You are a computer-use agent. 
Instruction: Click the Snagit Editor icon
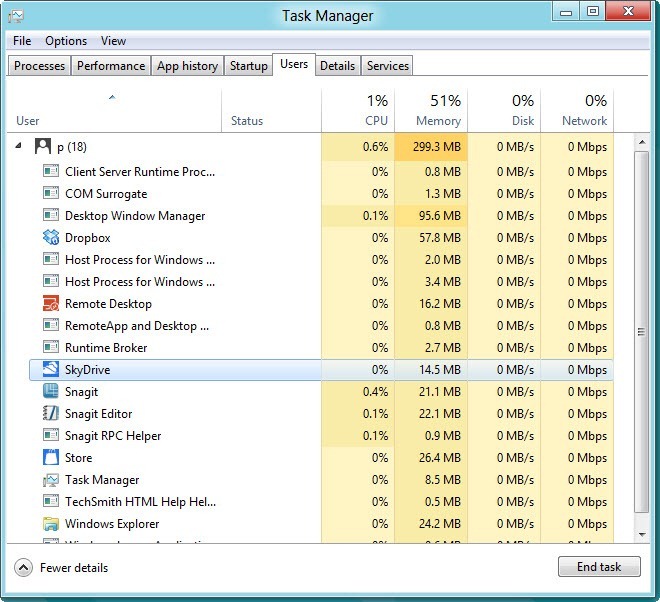point(51,414)
